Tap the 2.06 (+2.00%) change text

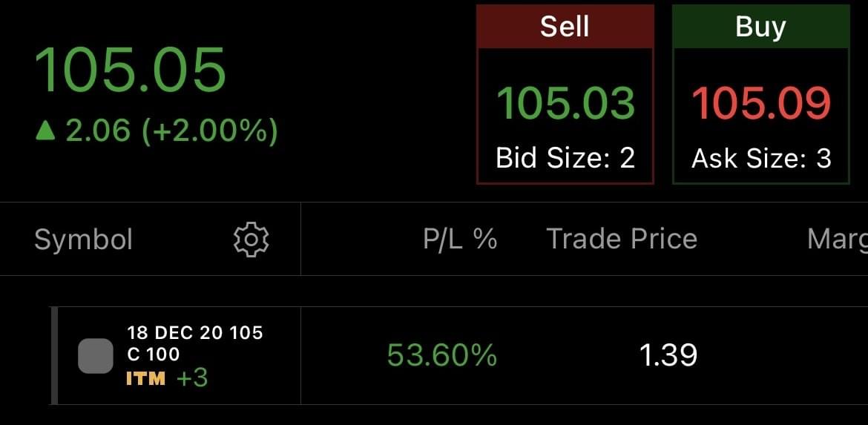coord(172,131)
